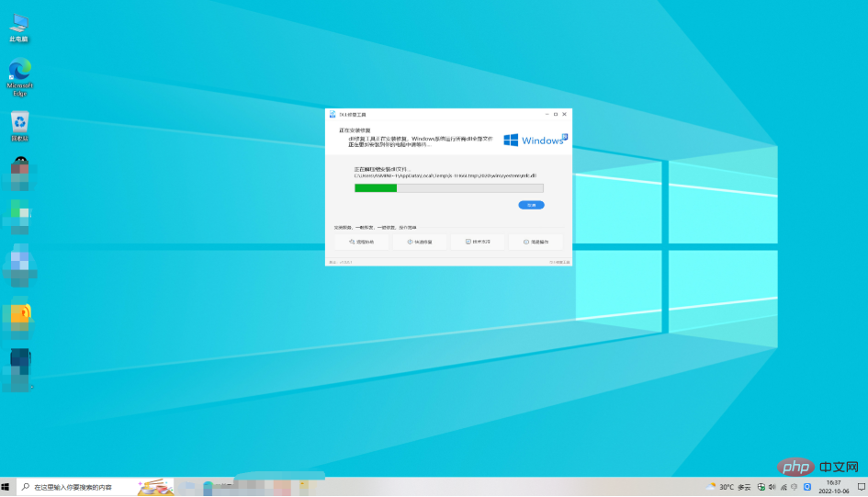Click the volume speaker icon in system tray
The image size is (868, 497).
[x=772, y=487]
